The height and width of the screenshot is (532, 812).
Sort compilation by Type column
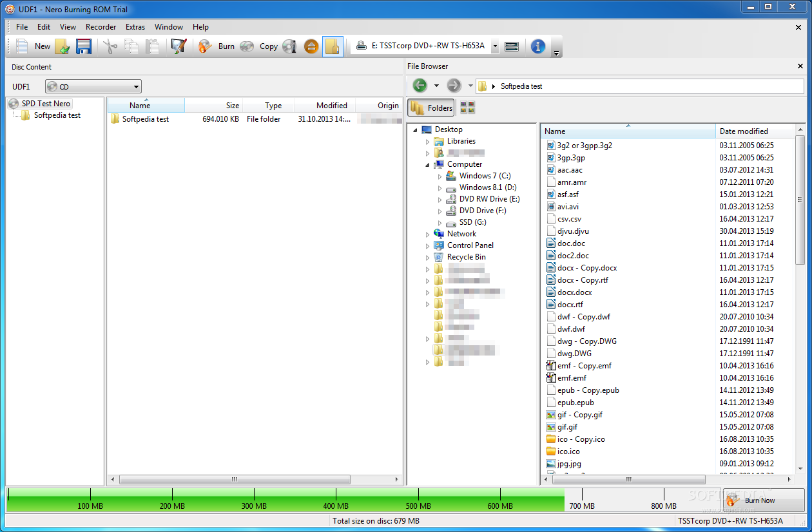(269, 106)
